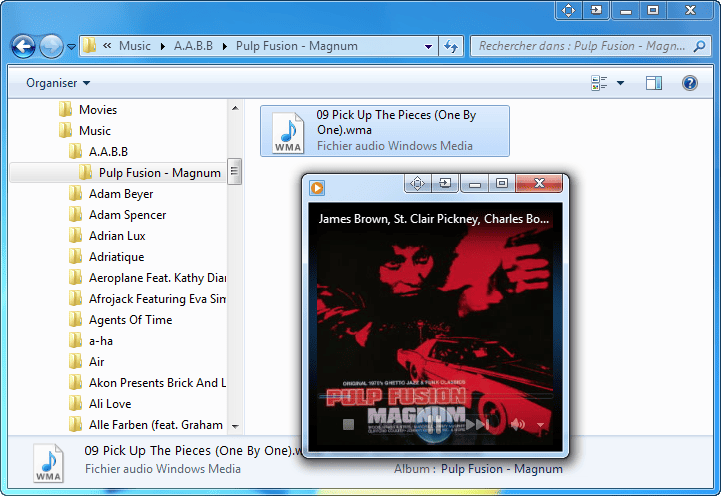Expand the hidden breadcrumb chevrons in address bar
The height and width of the screenshot is (496, 721).
pos(107,46)
